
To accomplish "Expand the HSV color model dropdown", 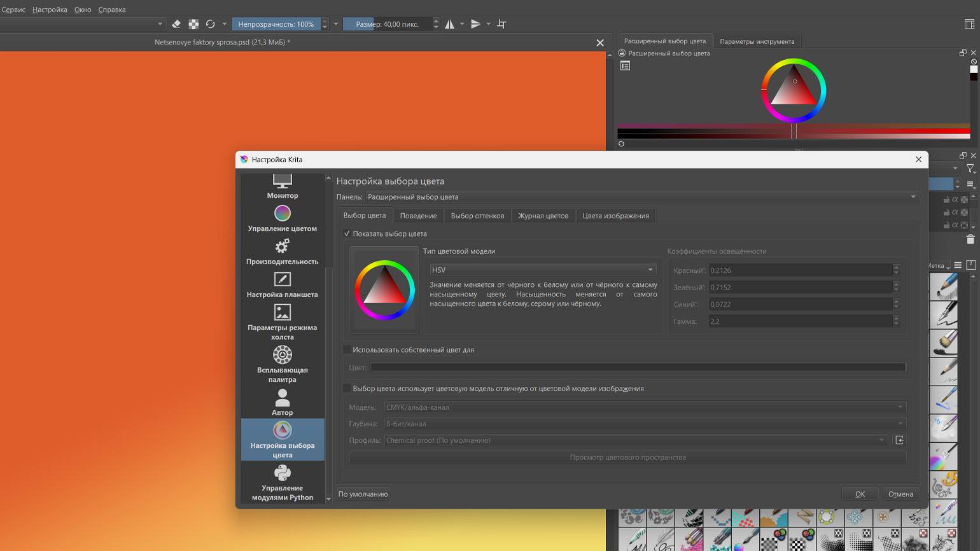I will click(x=542, y=270).
